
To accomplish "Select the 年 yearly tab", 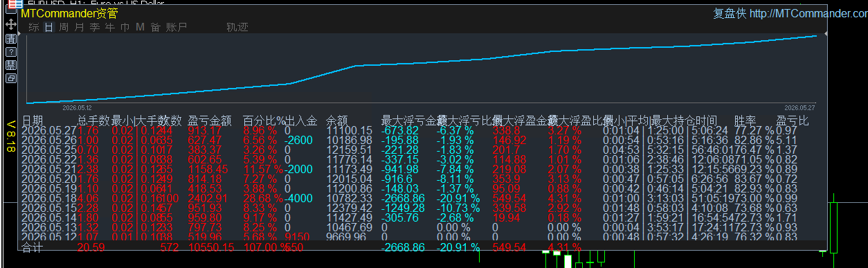I will [x=109, y=28].
